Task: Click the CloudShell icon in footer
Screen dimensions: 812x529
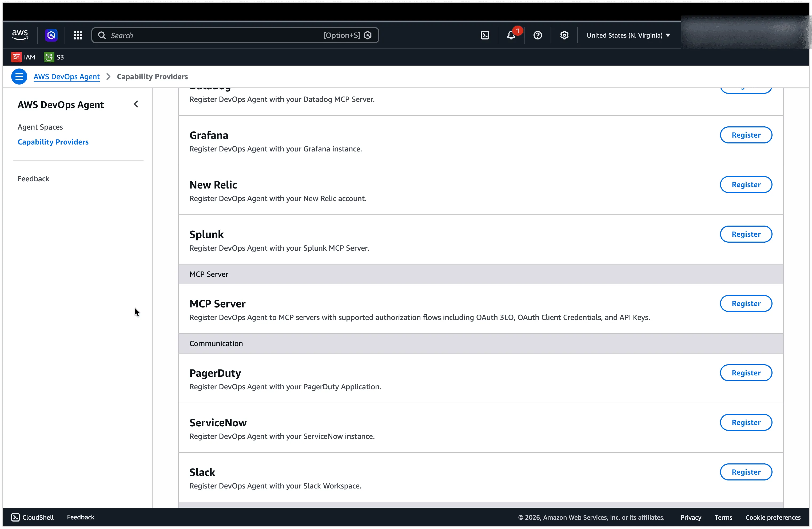Action: click(15, 517)
